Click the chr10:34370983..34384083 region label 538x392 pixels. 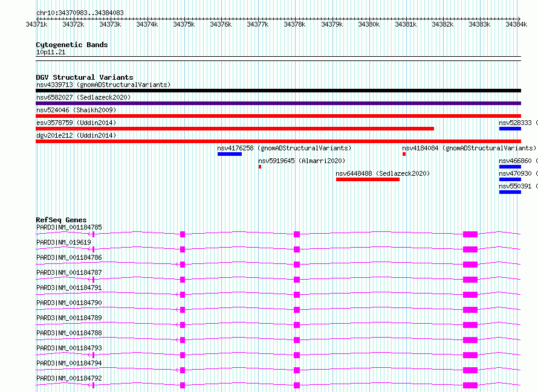(x=80, y=13)
